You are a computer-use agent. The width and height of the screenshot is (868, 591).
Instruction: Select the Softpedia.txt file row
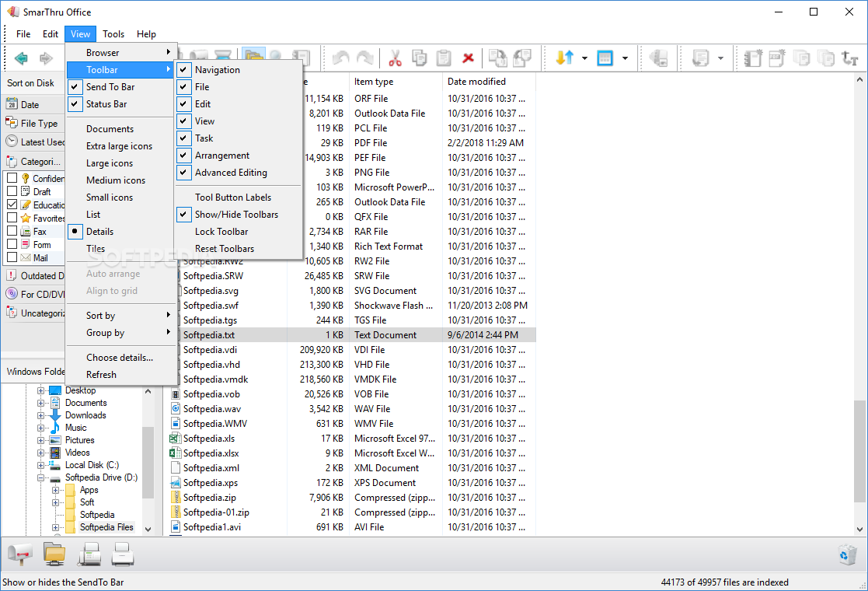pyautogui.click(x=351, y=335)
